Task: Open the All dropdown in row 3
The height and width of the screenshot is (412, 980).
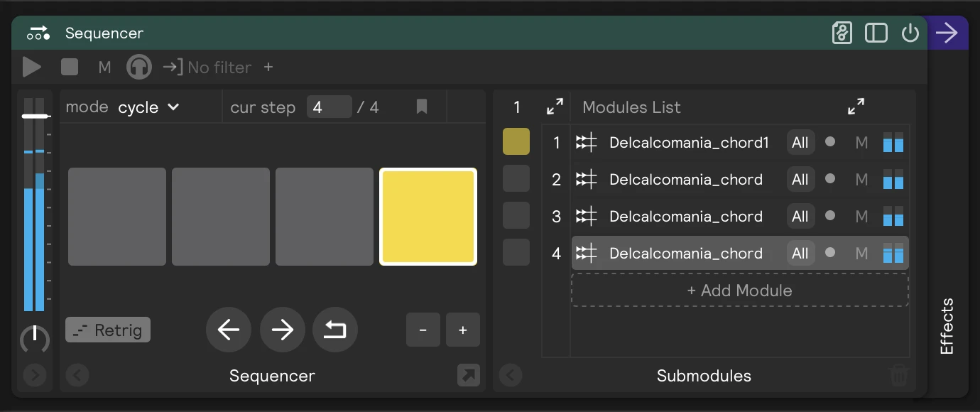Action: 800,217
